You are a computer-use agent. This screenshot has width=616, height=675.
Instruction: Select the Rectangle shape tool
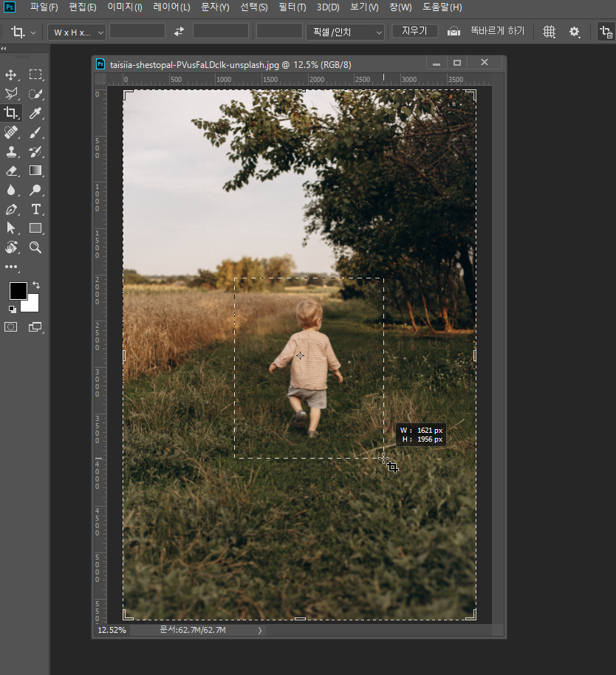pos(35,227)
